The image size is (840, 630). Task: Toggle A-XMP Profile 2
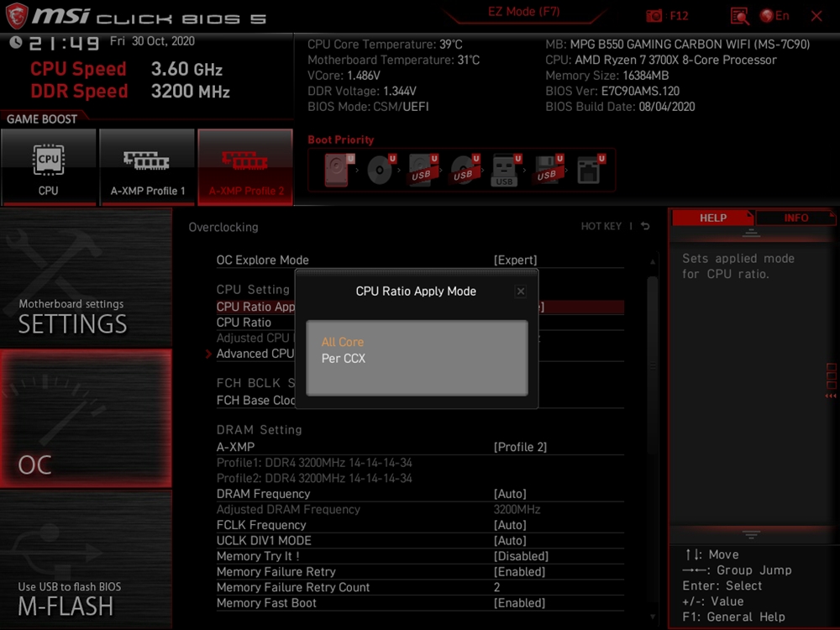(245, 166)
